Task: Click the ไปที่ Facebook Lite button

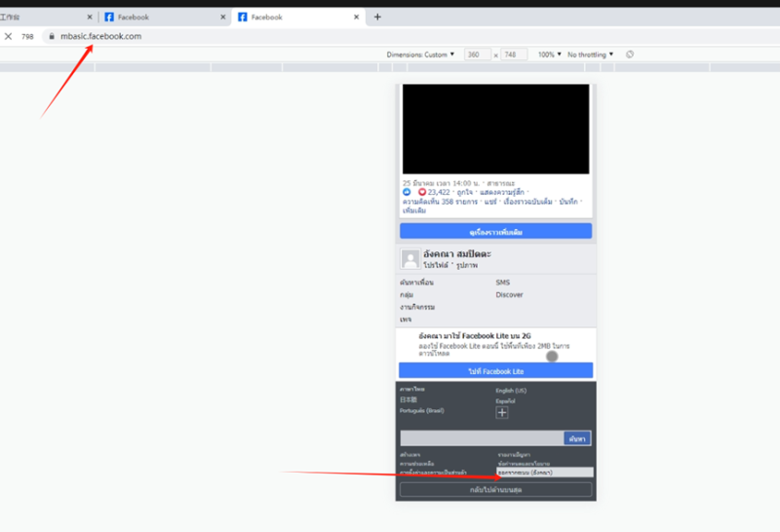Action: (495, 371)
